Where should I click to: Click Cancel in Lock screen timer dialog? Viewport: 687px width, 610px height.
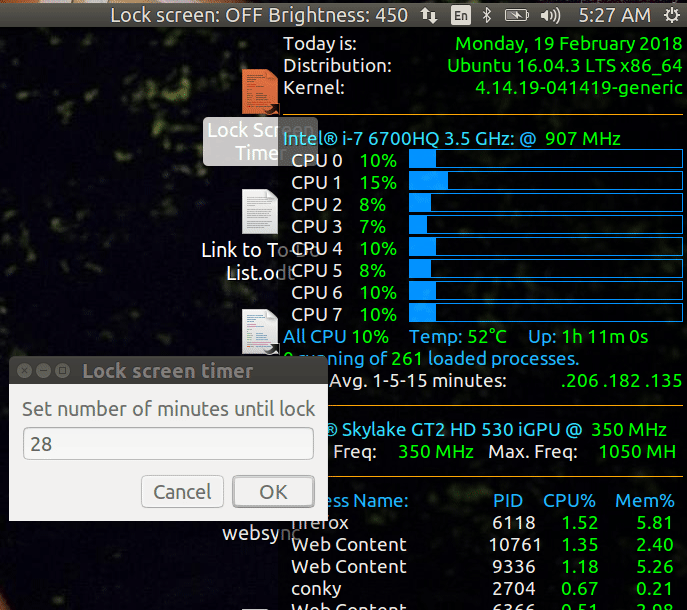coord(182,492)
